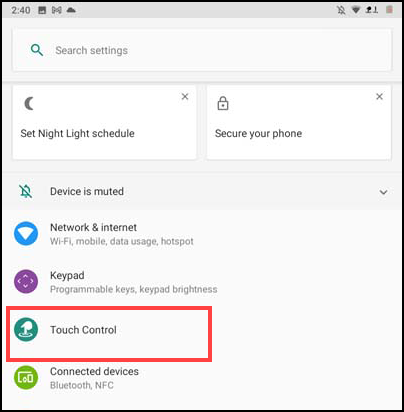Tap the padlock icon on secure card

pos(223,103)
